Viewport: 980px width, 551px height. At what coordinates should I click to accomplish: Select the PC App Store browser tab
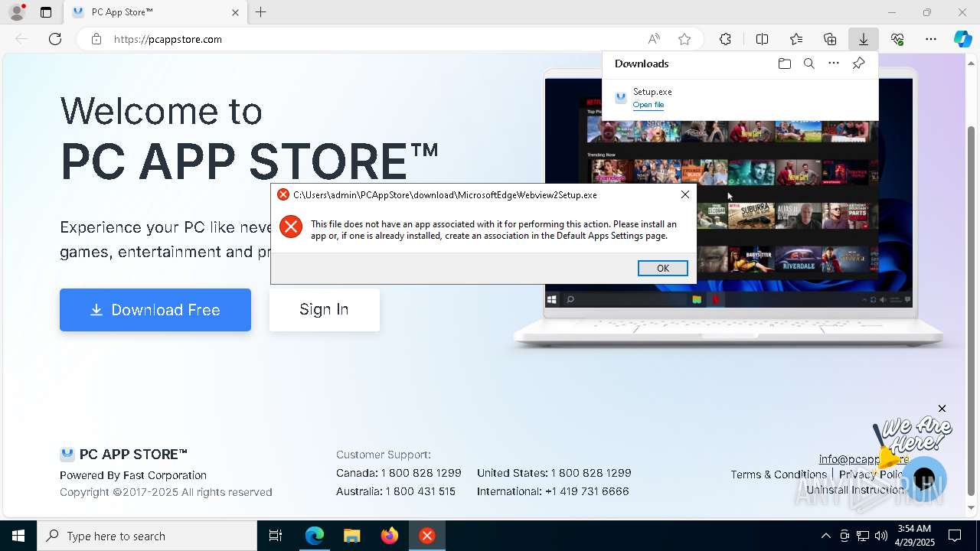[155, 12]
